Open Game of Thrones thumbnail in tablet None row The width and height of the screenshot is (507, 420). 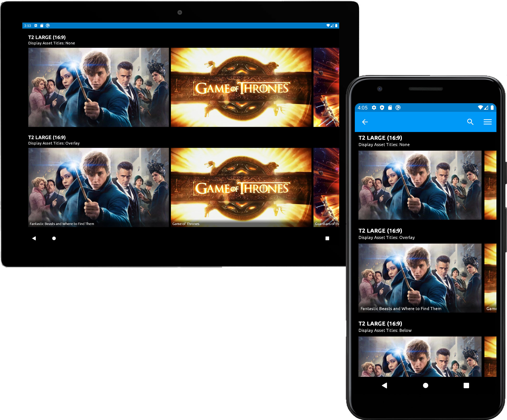(x=241, y=87)
